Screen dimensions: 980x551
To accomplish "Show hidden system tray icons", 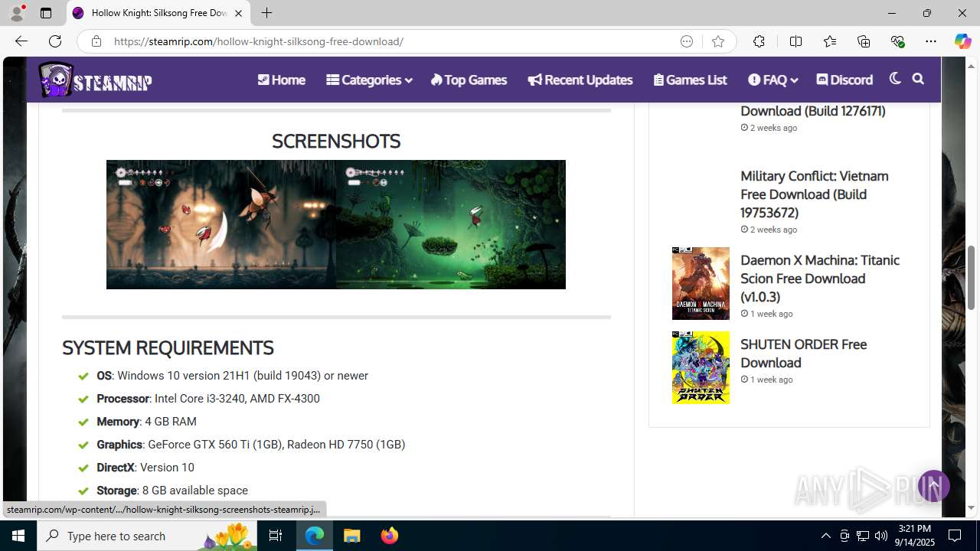I will pyautogui.click(x=825, y=536).
